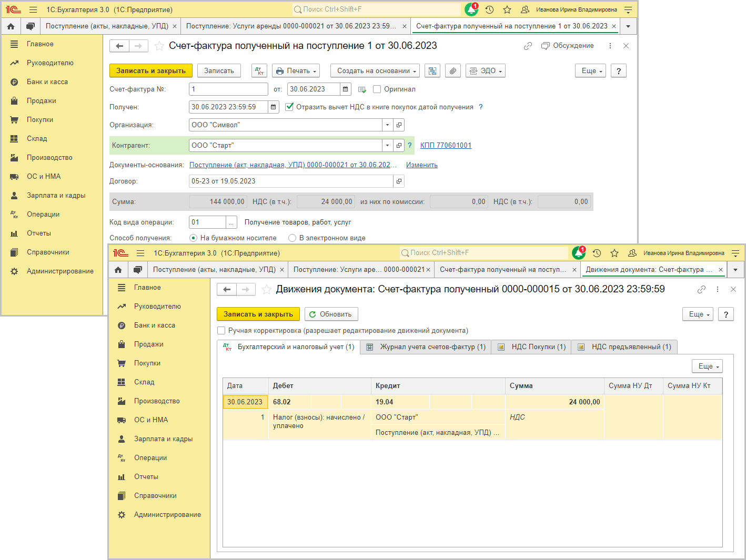
Task: Click search field in top window
Action: tap(376, 9)
